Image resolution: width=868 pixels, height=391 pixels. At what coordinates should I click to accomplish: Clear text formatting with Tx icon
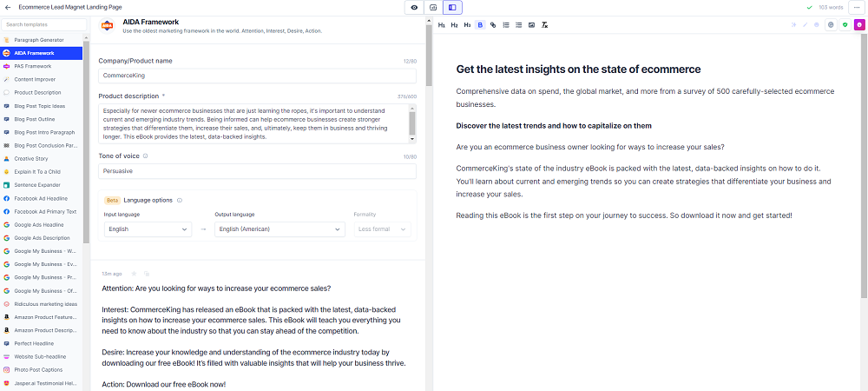[544, 25]
